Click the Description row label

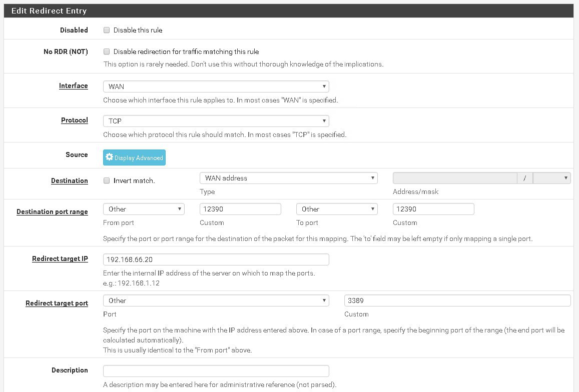(x=70, y=370)
